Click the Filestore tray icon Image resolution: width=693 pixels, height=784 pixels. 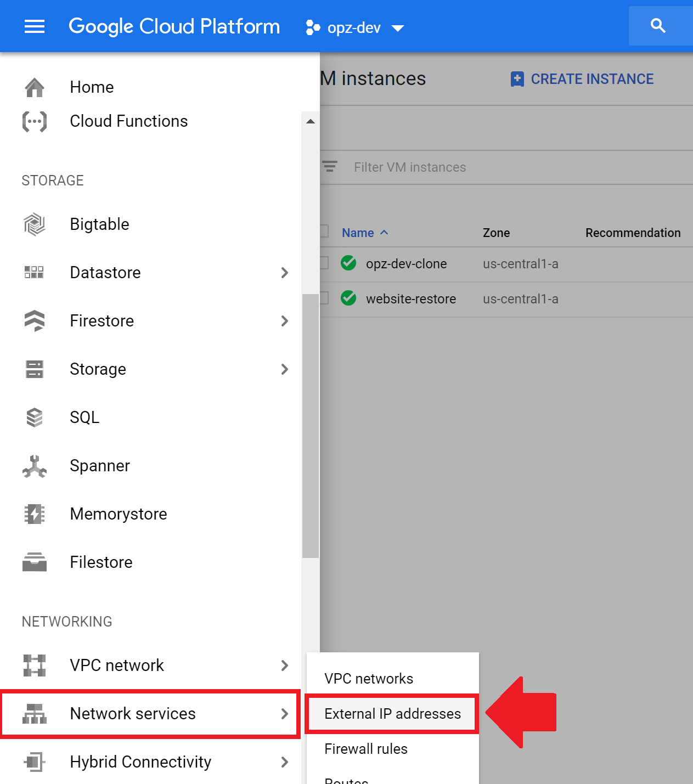pyautogui.click(x=35, y=562)
